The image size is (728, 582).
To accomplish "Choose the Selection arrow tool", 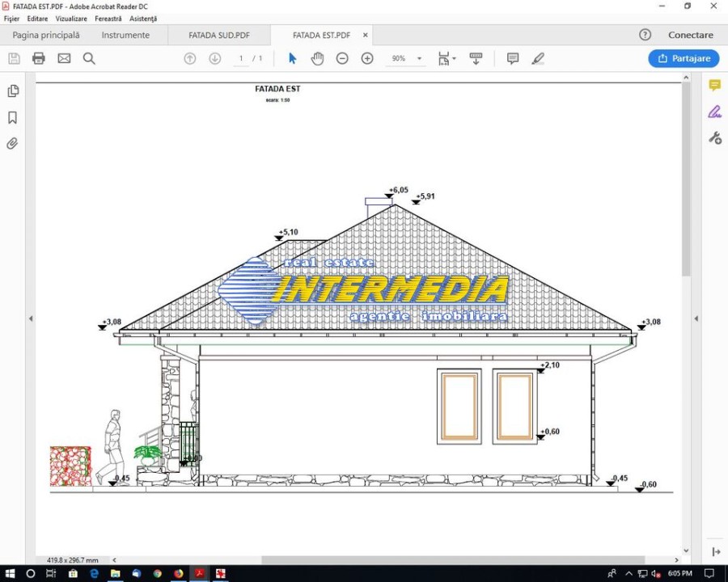I will [x=293, y=58].
